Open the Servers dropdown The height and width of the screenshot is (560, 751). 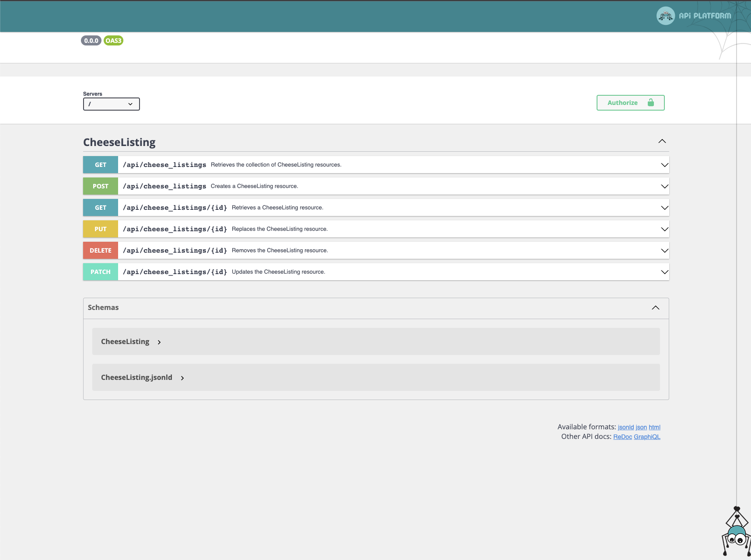pyautogui.click(x=111, y=104)
